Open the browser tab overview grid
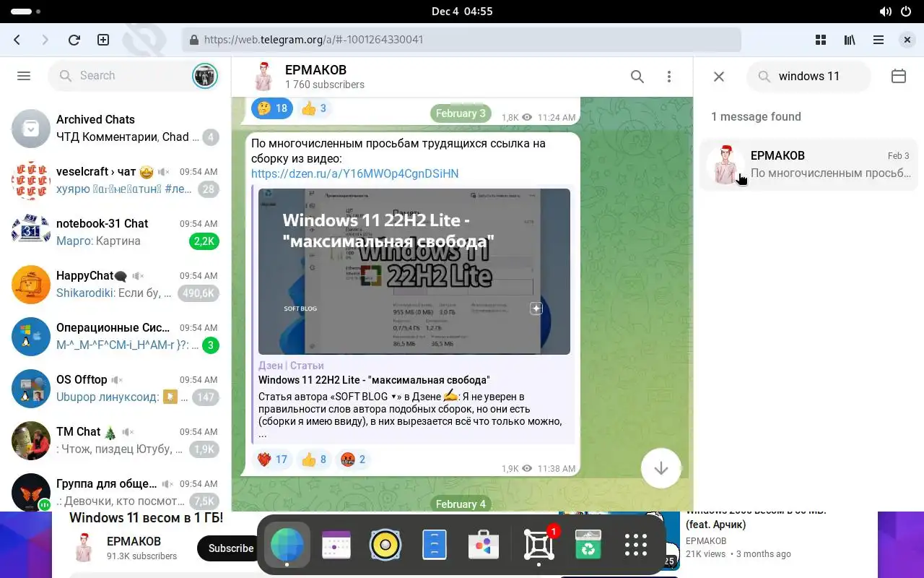Viewport: 924px width, 578px height. [x=821, y=40]
